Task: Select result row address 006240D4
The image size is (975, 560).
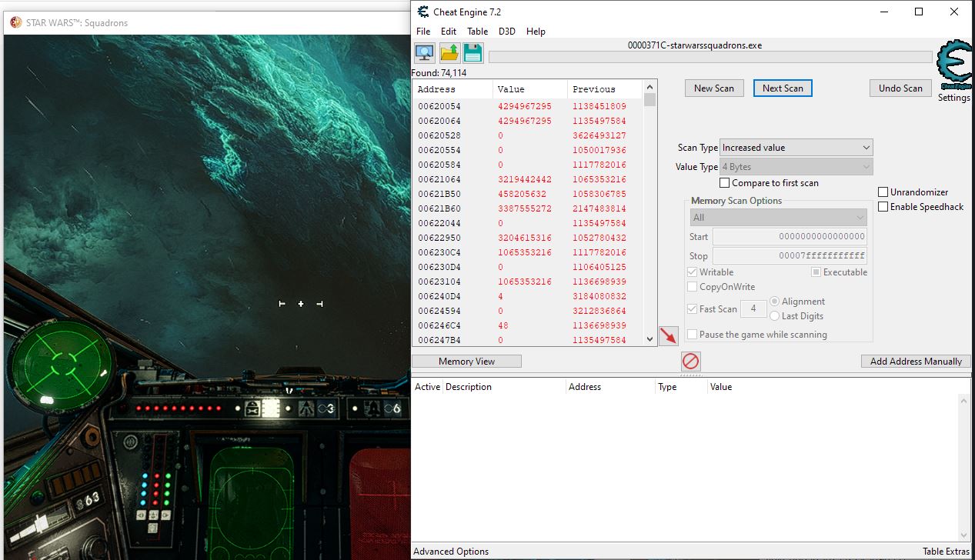Action: click(x=527, y=296)
